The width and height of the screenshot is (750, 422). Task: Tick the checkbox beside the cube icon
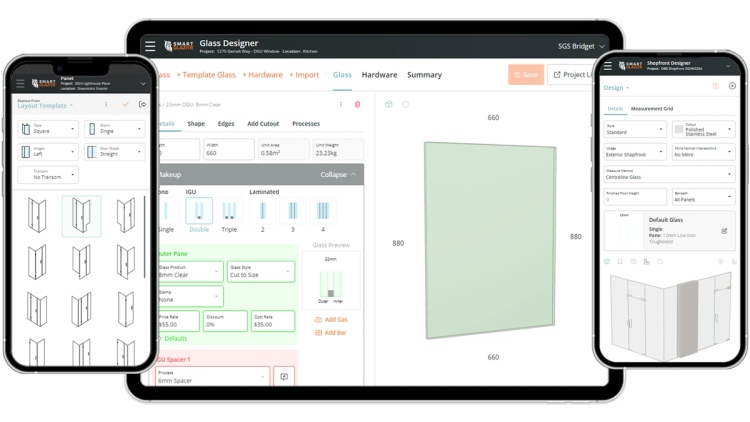point(405,104)
